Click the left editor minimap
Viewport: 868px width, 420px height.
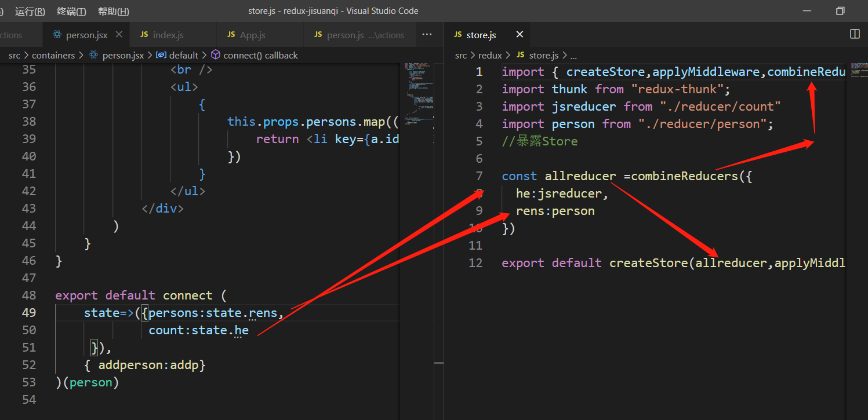417,93
